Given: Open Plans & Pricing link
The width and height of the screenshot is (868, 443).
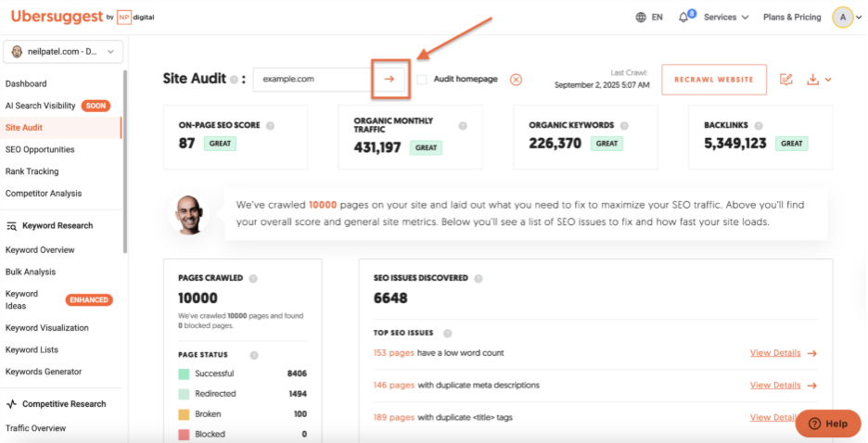Looking at the screenshot, I should click(792, 17).
